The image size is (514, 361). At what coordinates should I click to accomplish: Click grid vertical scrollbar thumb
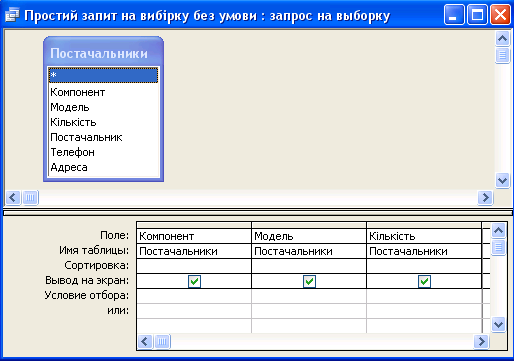pyautogui.click(x=498, y=247)
